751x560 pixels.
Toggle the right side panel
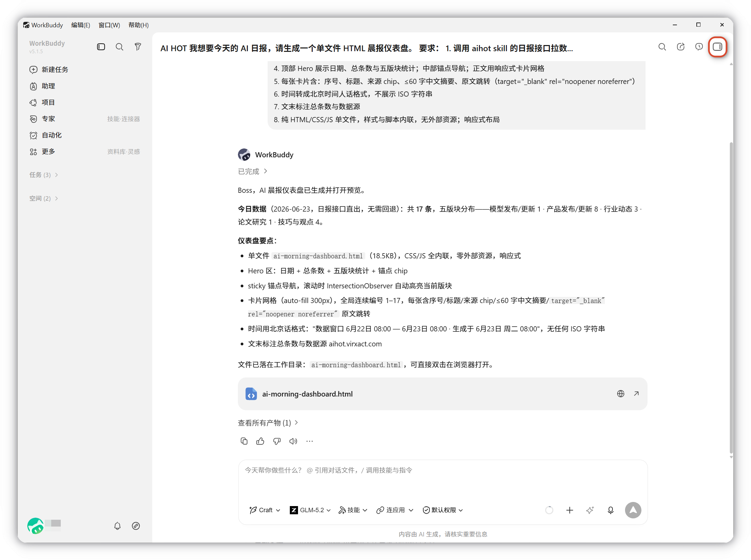(x=718, y=47)
